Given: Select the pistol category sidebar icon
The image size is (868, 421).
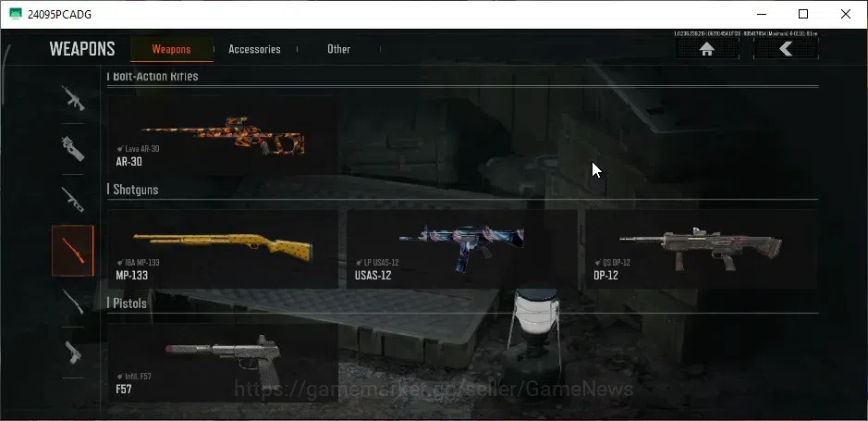Looking at the screenshot, I should (x=72, y=353).
